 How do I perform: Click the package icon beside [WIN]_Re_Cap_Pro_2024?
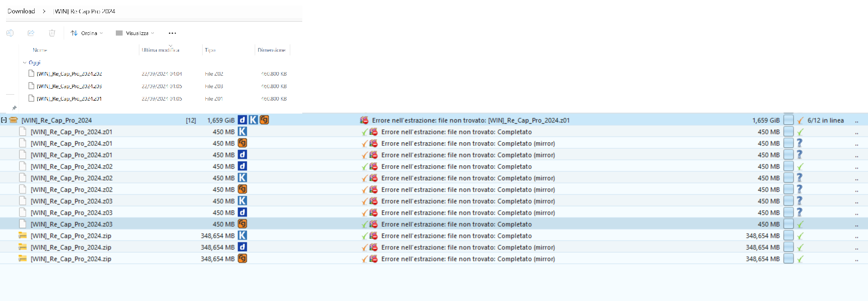click(x=13, y=120)
